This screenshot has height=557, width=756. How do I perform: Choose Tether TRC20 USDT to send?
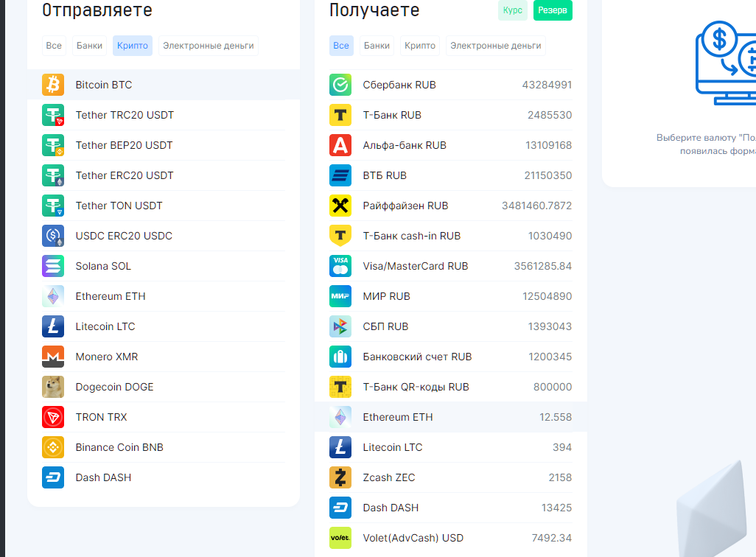click(x=164, y=115)
